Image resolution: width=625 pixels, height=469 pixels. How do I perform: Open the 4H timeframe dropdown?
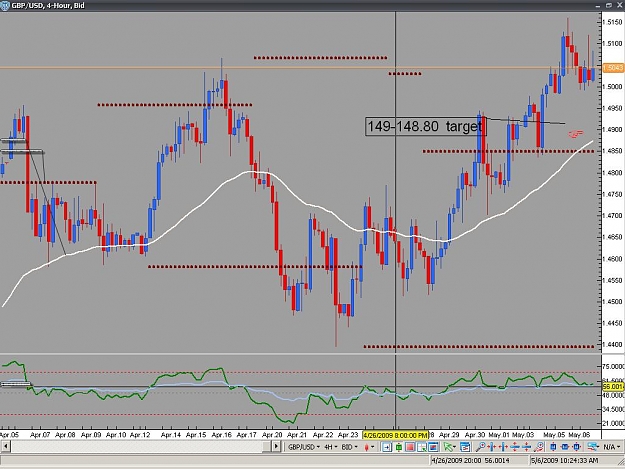tap(330, 447)
